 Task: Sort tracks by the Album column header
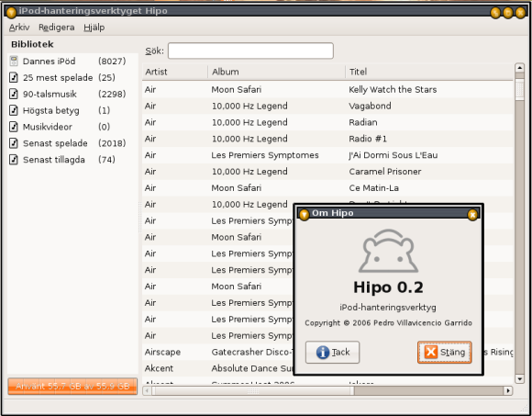click(276, 72)
